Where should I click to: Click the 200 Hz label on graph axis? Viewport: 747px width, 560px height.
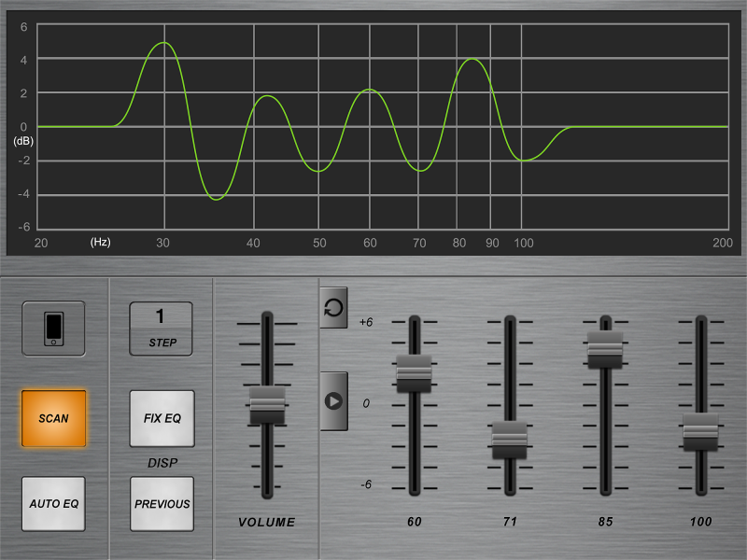(x=722, y=243)
